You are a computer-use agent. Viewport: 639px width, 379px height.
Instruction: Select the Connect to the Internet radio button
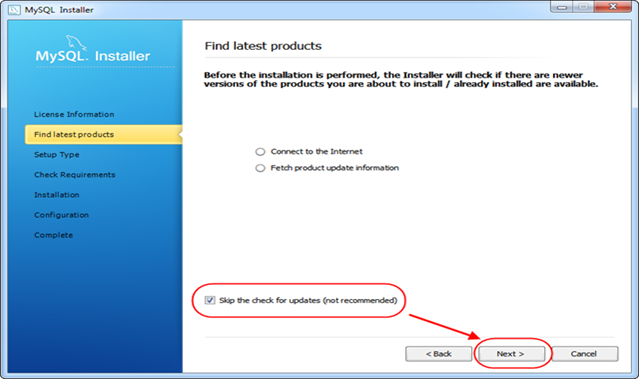pos(260,152)
